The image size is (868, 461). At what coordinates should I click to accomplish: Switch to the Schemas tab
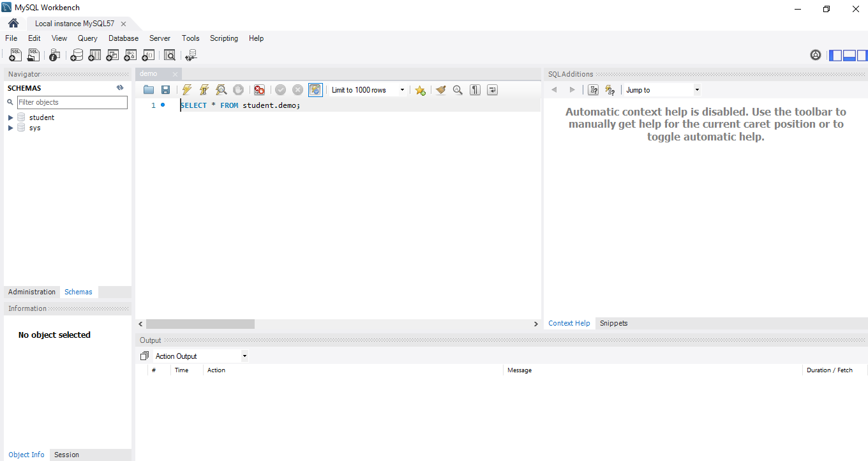79,292
